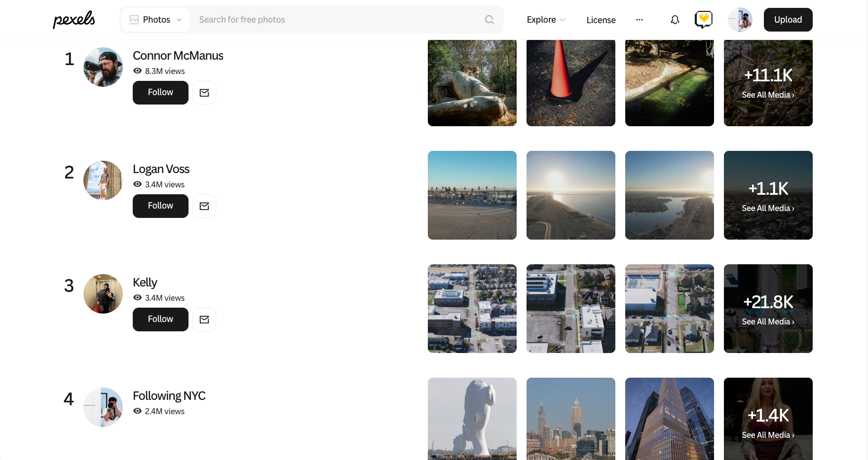Open the yellow heart chat icon
Viewport: 868px width, 460px height.
(704, 20)
